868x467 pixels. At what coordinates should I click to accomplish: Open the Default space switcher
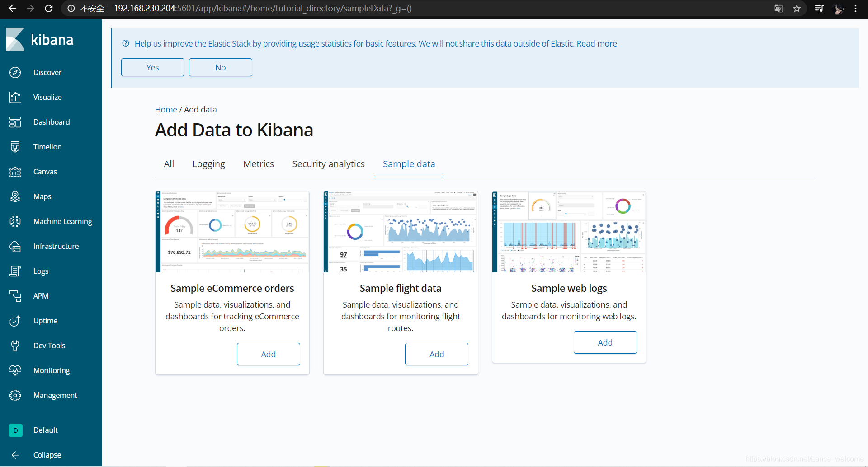click(45, 430)
